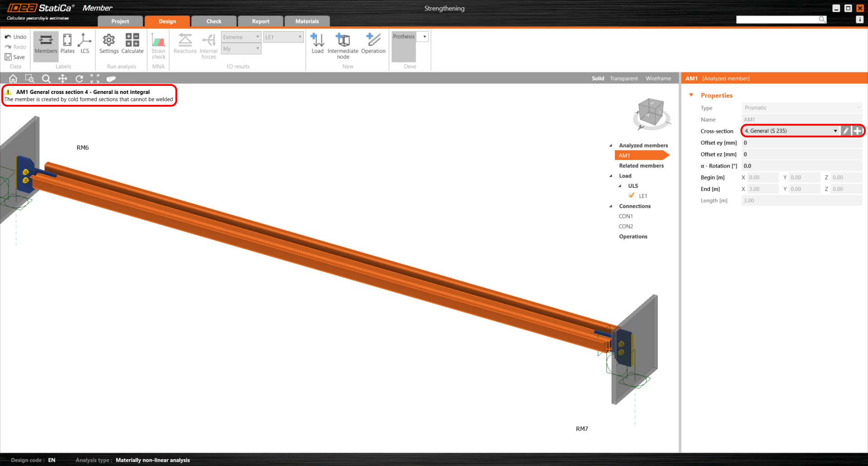Switch to the Check tab
This screenshot has height=466, width=868.
pyautogui.click(x=213, y=21)
